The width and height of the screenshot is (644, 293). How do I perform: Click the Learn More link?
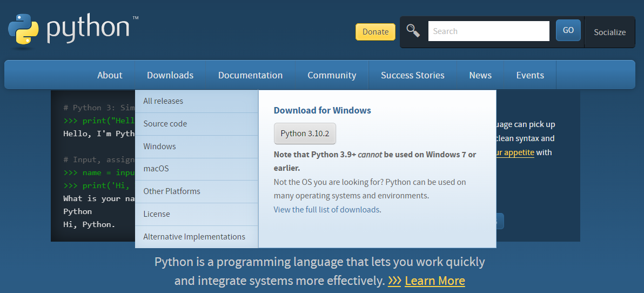click(x=435, y=281)
